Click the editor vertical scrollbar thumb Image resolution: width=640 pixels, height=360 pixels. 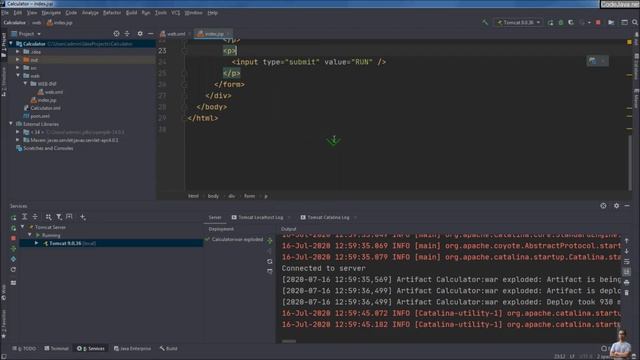pyautogui.click(x=630, y=162)
